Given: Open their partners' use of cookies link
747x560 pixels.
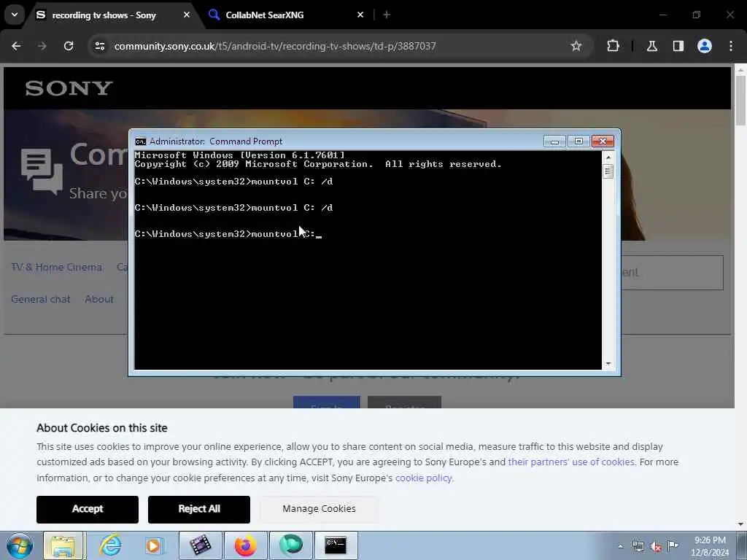Looking at the screenshot, I should click(571, 462).
